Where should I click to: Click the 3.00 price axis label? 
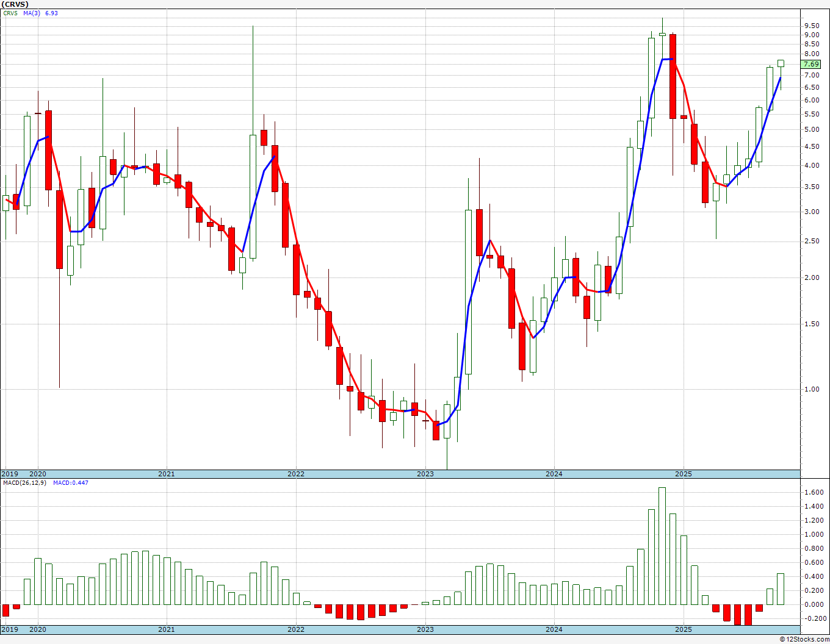[811, 212]
